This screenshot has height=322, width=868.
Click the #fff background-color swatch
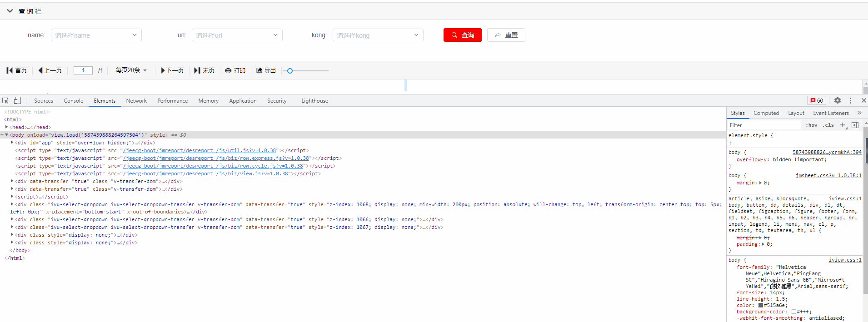point(794,312)
